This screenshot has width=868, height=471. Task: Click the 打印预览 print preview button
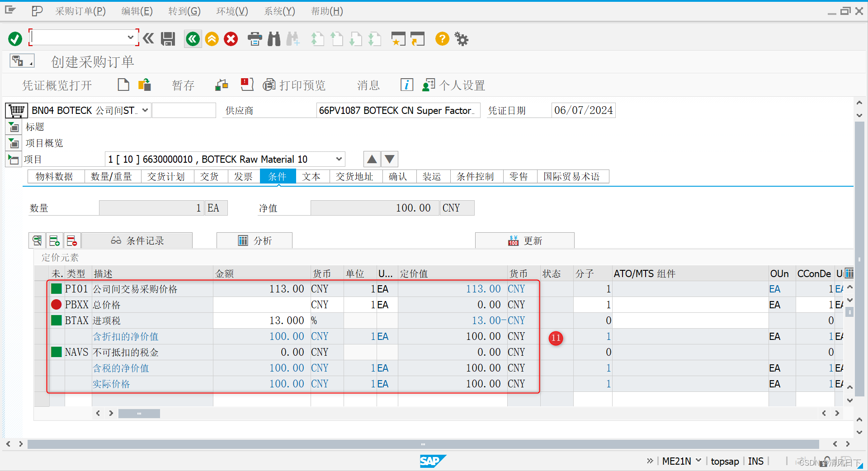click(294, 85)
